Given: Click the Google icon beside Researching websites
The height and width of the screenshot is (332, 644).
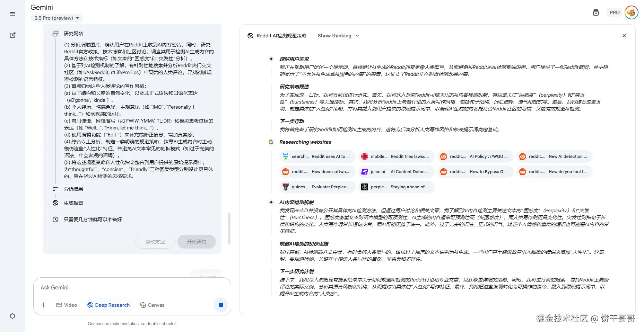Looking at the screenshot, I should click(x=271, y=142).
